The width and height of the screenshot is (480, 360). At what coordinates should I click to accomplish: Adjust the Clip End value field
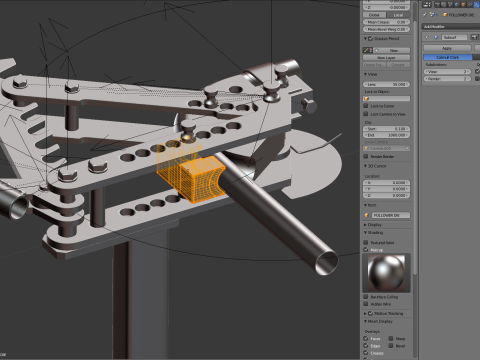(386, 135)
